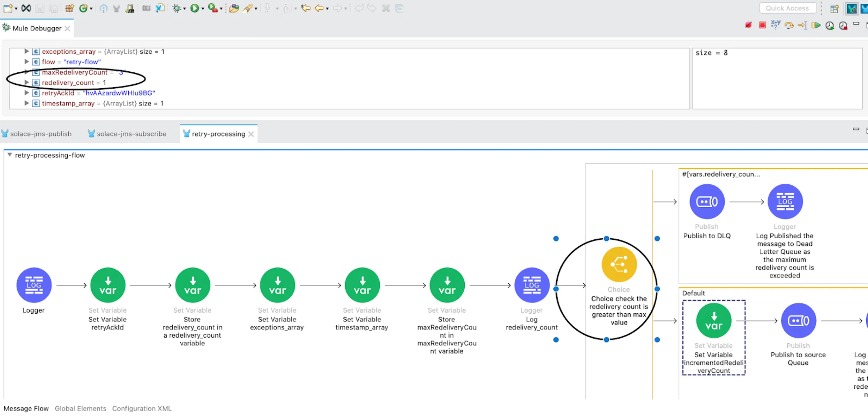The width and height of the screenshot is (868, 416).
Task: Switch to solace-jms-subscribe tab
Action: coord(127,134)
